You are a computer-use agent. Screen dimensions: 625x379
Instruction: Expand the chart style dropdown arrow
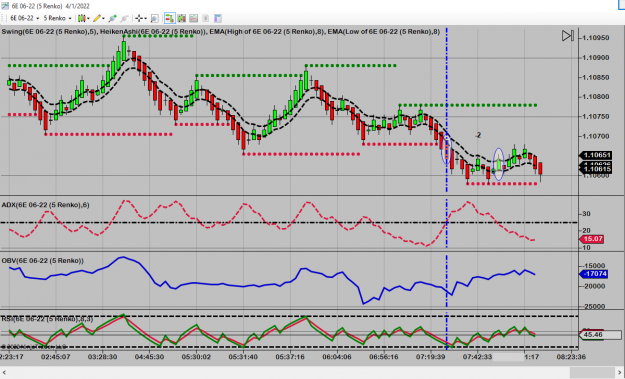pyautogui.click(x=88, y=18)
